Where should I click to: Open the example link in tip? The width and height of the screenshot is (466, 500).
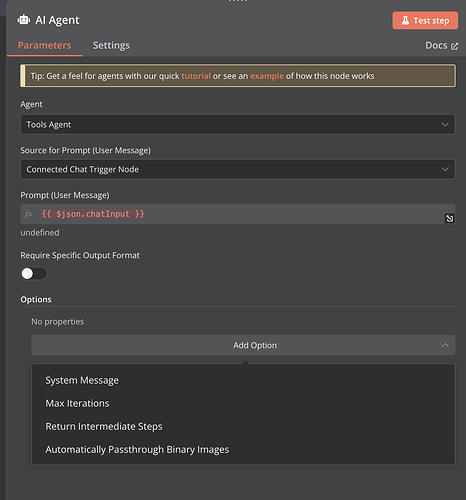(267, 76)
